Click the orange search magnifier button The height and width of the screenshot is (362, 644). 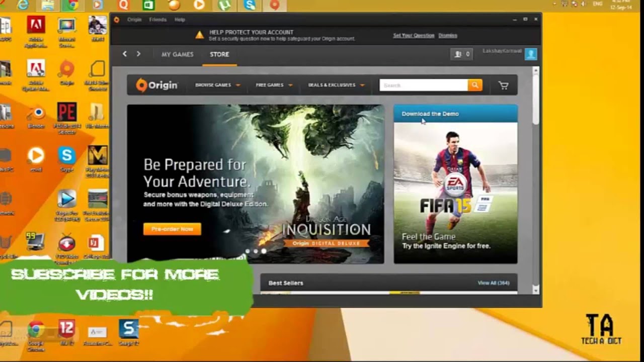pyautogui.click(x=475, y=85)
